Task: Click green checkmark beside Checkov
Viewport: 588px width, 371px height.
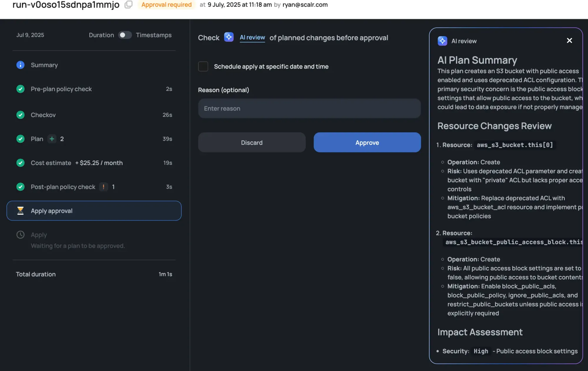Action: (x=20, y=115)
